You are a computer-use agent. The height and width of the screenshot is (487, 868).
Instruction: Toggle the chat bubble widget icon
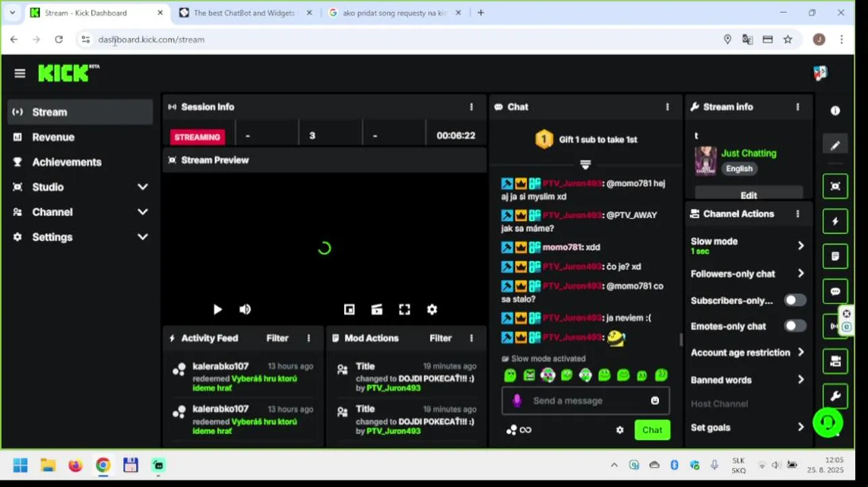836,292
